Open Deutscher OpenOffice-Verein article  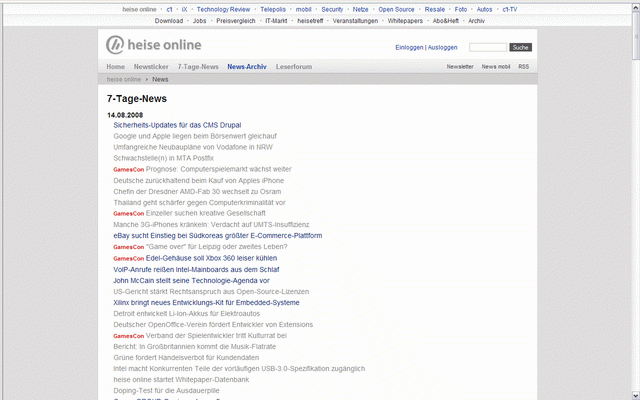213,324
